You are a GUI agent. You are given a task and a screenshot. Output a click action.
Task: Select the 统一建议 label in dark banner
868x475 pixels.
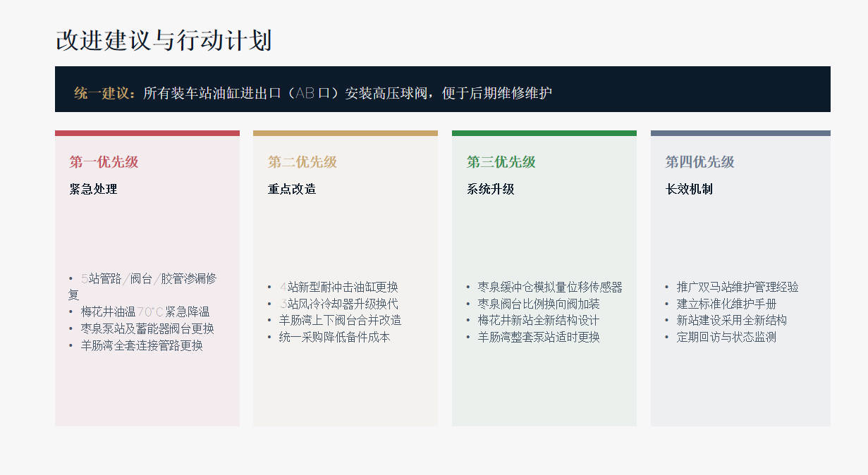tap(104, 93)
